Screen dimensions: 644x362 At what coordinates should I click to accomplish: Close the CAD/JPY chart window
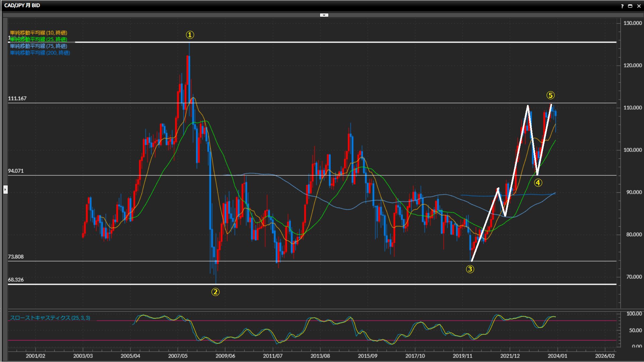[x=639, y=6]
